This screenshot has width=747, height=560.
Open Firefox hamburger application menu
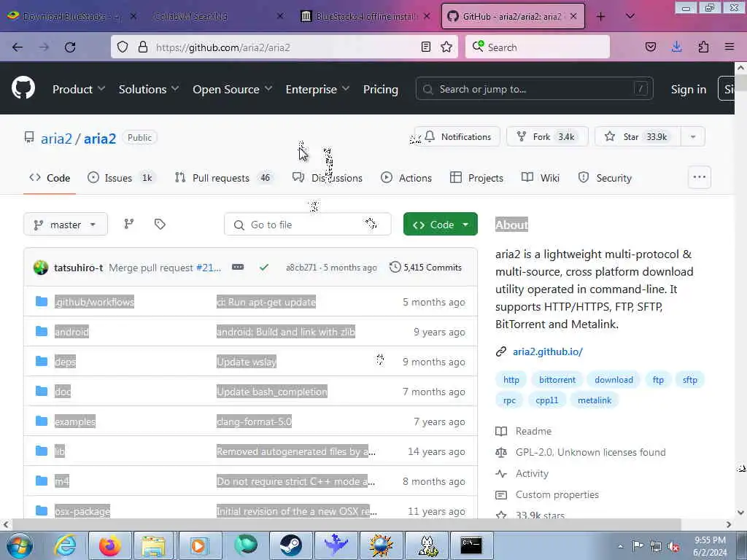(729, 47)
